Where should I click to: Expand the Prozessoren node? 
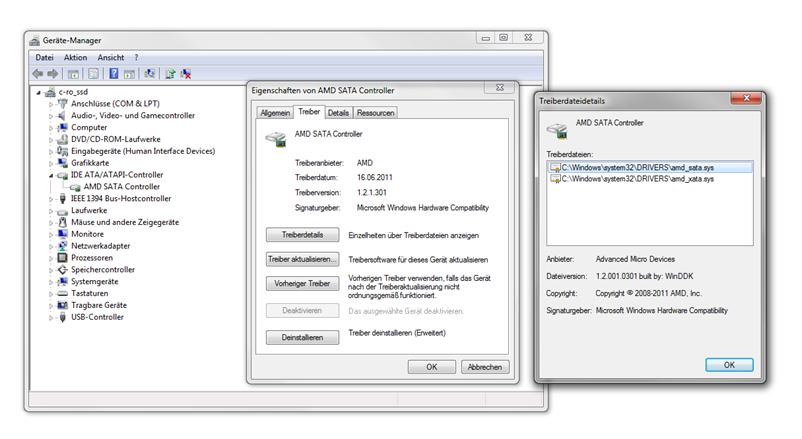(51, 258)
